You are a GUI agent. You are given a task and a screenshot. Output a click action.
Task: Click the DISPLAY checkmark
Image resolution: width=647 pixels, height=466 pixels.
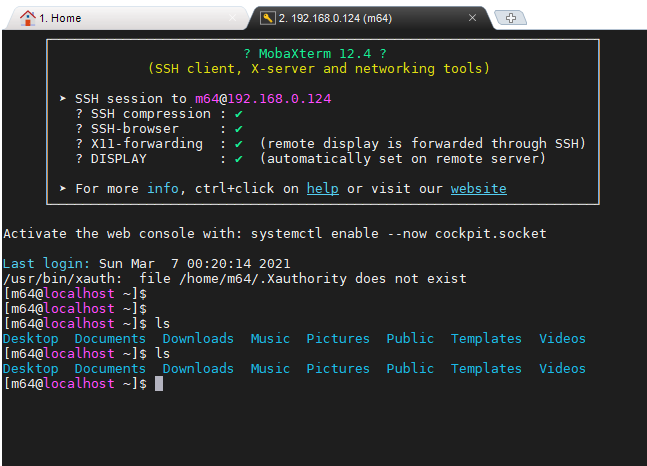pyautogui.click(x=238, y=159)
